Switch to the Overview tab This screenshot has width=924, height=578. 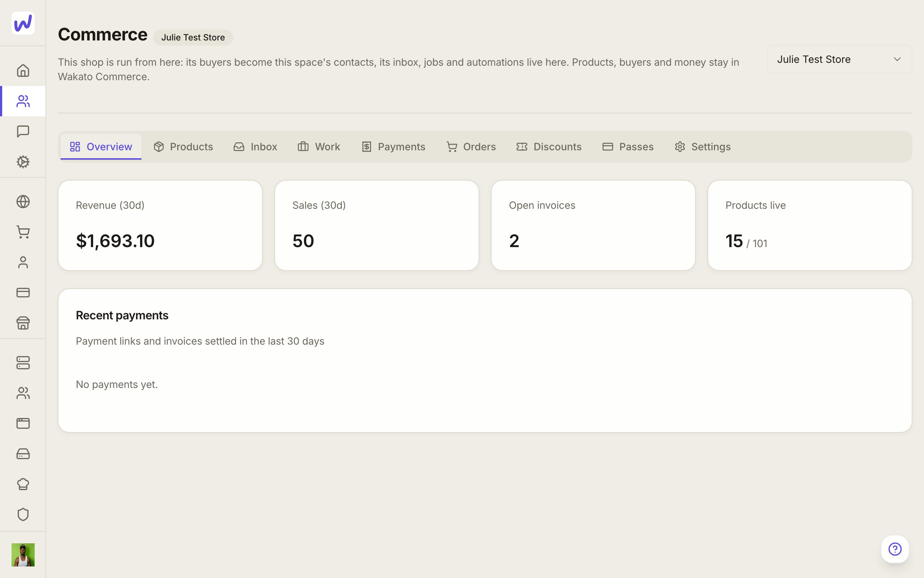tap(101, 146)
